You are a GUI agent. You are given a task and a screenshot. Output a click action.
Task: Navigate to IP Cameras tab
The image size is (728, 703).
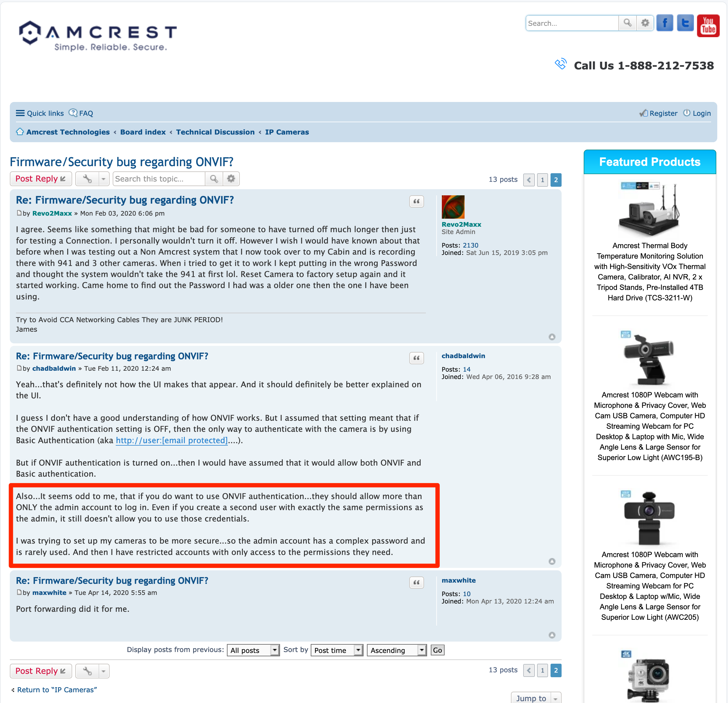click(x=287, y=131)
